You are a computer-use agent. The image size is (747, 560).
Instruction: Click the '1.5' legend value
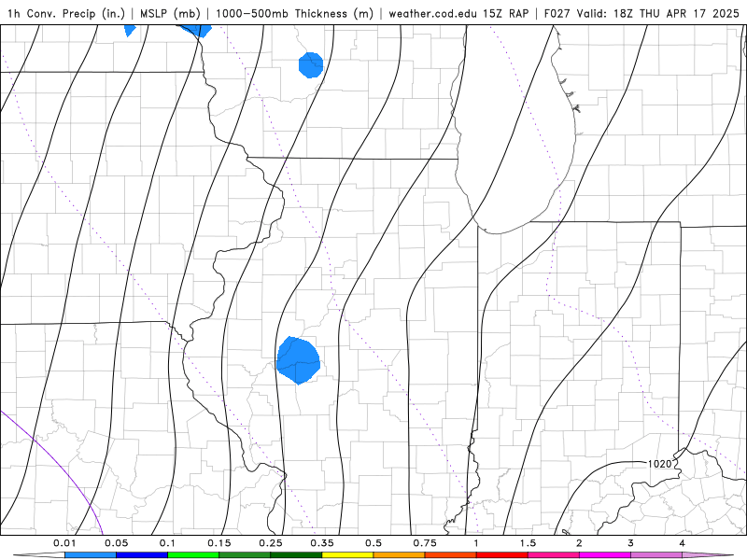tap(528, 543)
